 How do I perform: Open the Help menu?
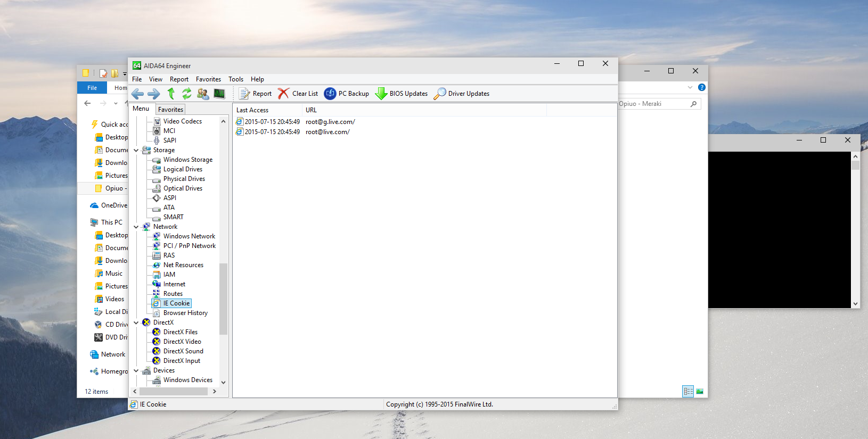257,79
